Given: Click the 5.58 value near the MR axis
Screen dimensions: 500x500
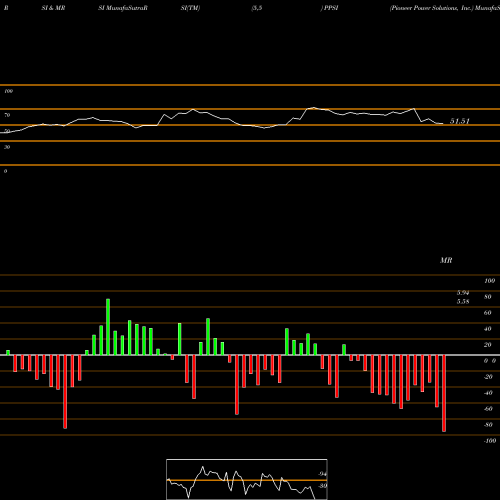Looking at the screenshot, I should coord(463,302).
